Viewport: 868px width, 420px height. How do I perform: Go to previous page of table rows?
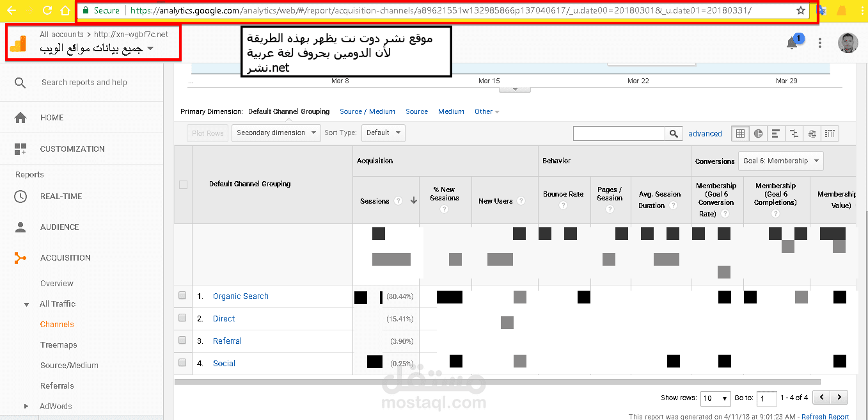(x=822, y=398)
